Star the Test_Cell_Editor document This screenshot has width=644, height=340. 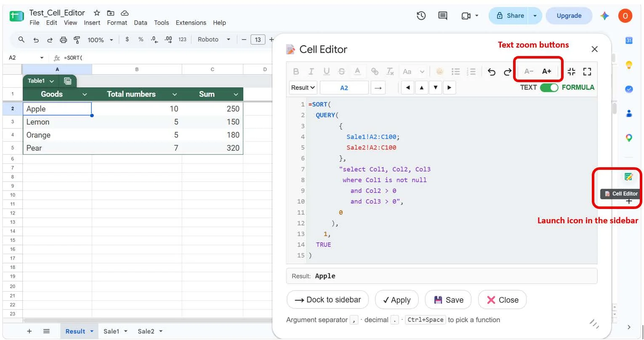tap(97, 13)
